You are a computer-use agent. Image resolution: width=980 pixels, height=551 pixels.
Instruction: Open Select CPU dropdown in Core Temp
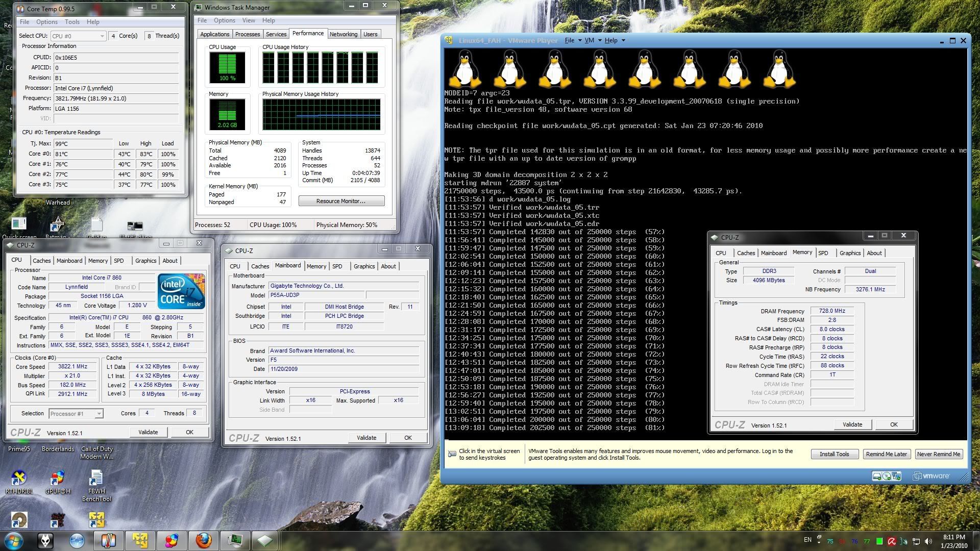78,36
